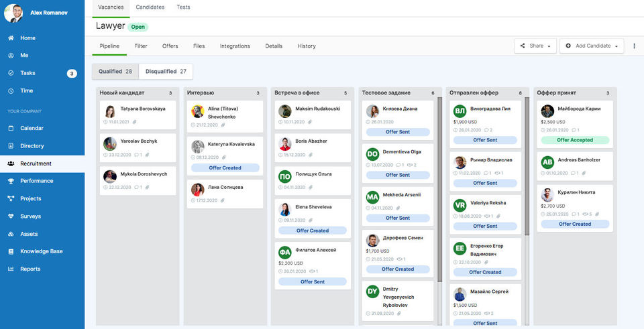Click the DO avatar of Dementieva Olga
This screenshot has width=644, height=329.
pyautogui.click(x=372, y=154)
